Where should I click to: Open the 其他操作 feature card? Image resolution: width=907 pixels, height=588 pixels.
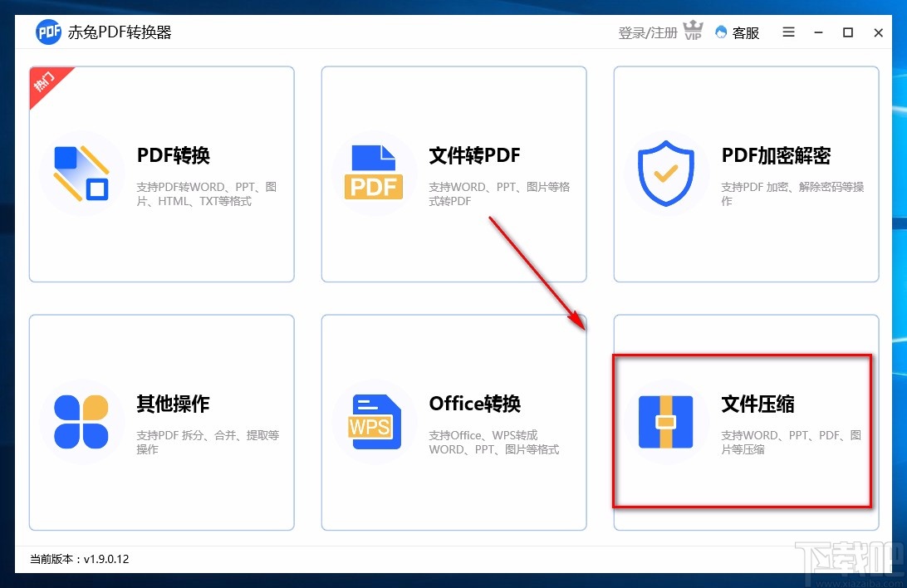161,422
